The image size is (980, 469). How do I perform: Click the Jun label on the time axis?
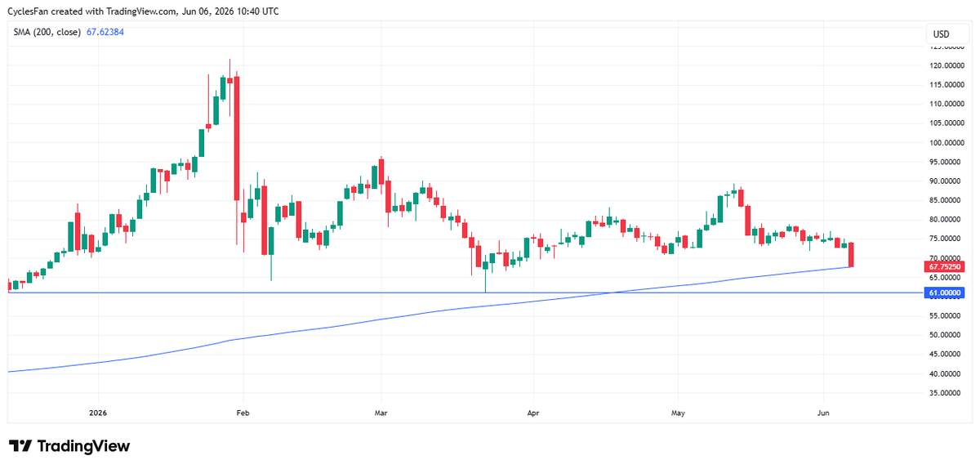(823, 413)
